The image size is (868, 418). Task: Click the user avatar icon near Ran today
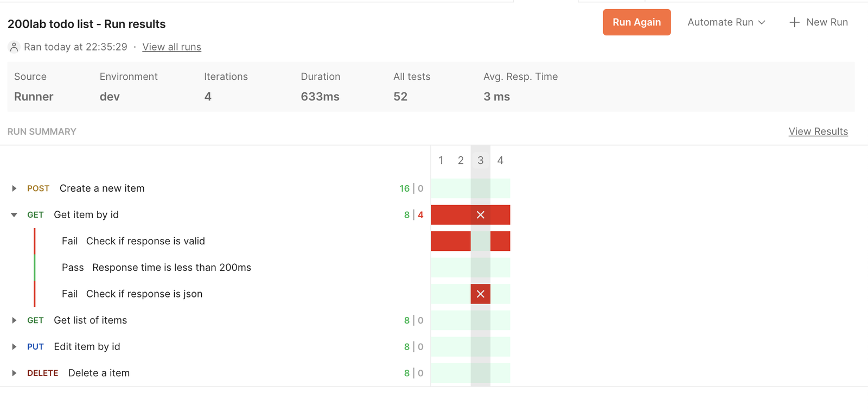[x=14, y=47]
